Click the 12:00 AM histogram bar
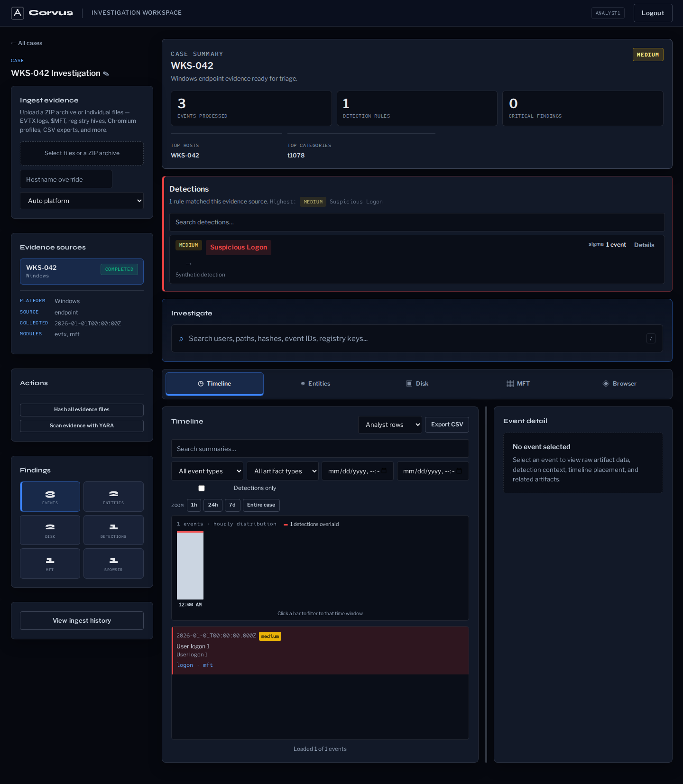 click(x=190, y=565)
